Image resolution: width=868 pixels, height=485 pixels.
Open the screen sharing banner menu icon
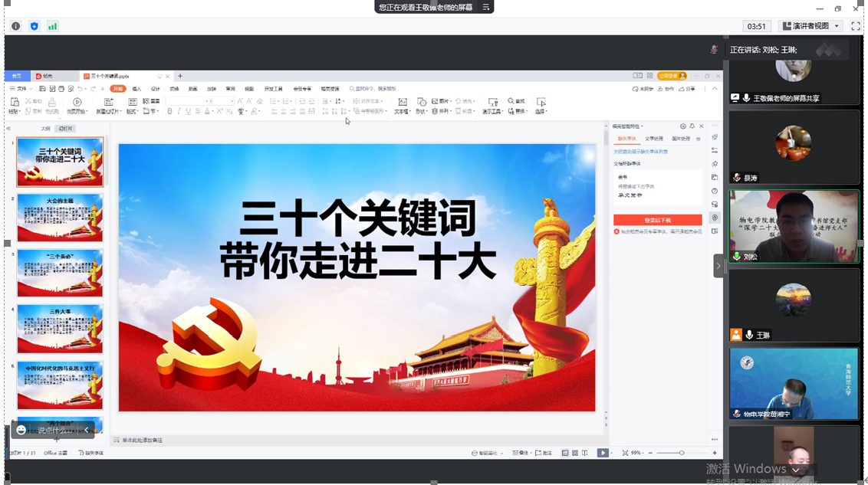click(x=485, y=7)
